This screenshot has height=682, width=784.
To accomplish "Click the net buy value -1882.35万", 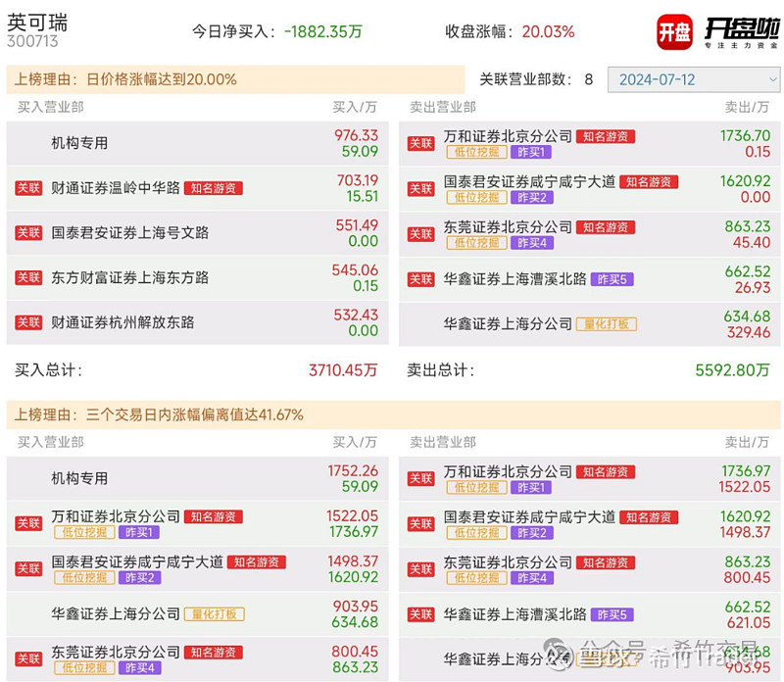I will click(323, 32).
